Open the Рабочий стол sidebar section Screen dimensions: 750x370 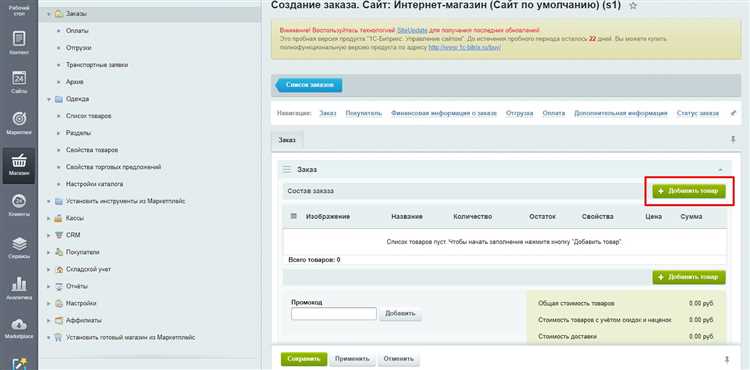click(19, 10)
